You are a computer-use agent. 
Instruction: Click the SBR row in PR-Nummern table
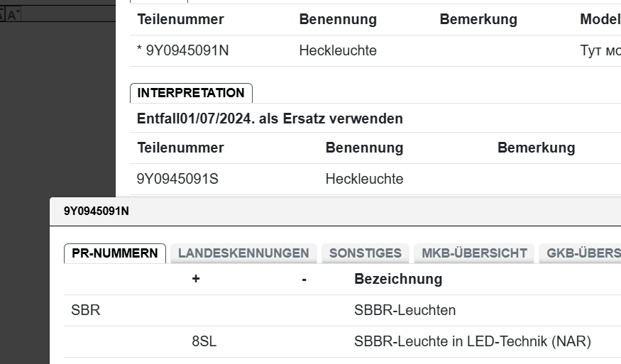click(x=86, y=310)
